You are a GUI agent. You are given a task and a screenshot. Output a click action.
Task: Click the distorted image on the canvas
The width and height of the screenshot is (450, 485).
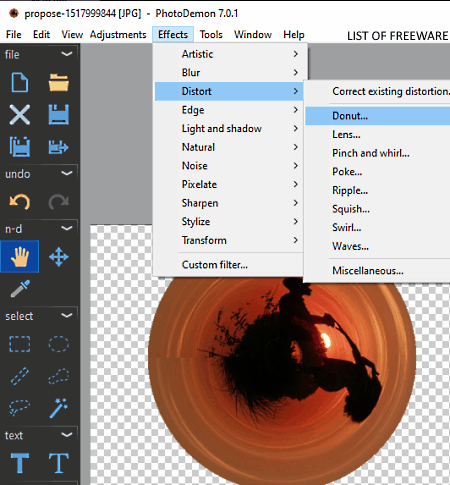coord(282,380)
